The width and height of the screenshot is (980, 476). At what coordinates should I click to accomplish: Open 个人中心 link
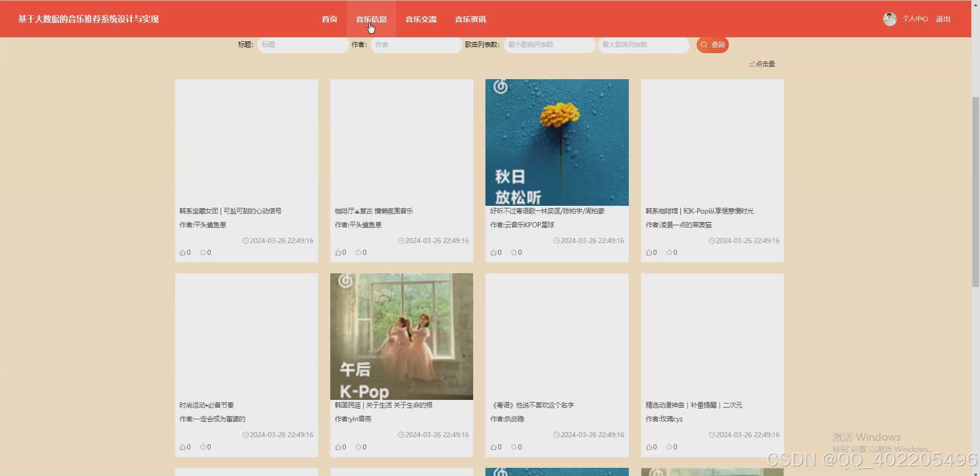[x=915, y=19]
